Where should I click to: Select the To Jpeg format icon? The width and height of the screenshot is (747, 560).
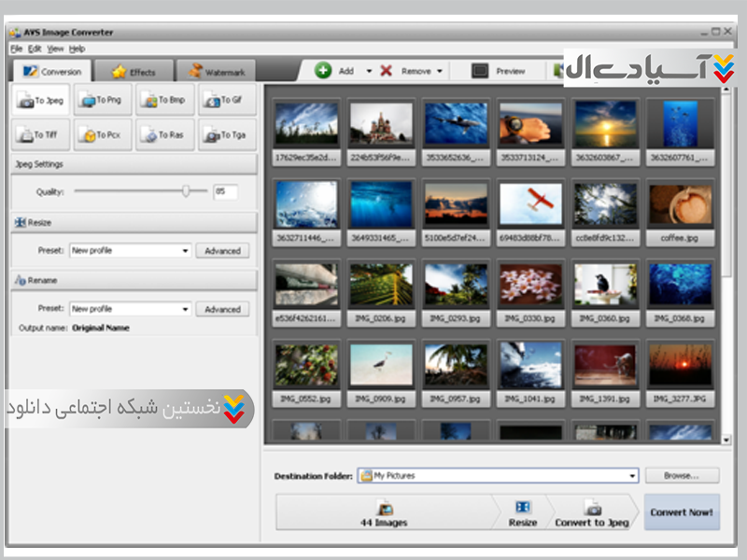(x=25, y=100)
